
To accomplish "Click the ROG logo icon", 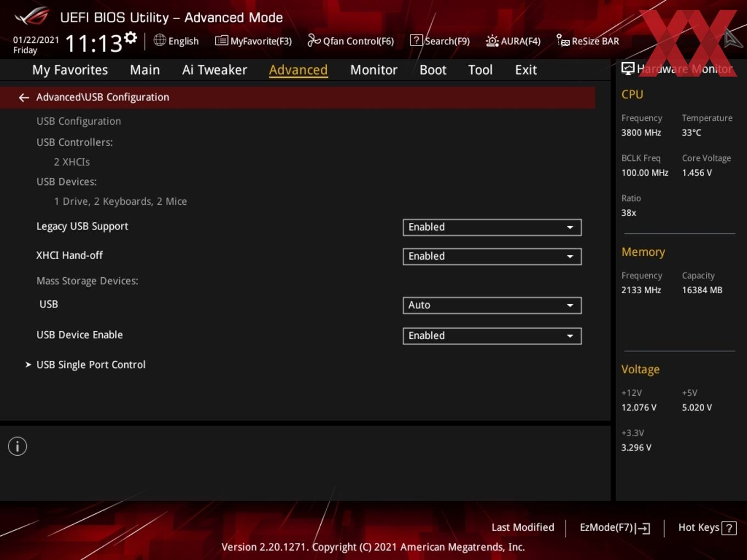I will pyautogui.click(x=31, y=16).
